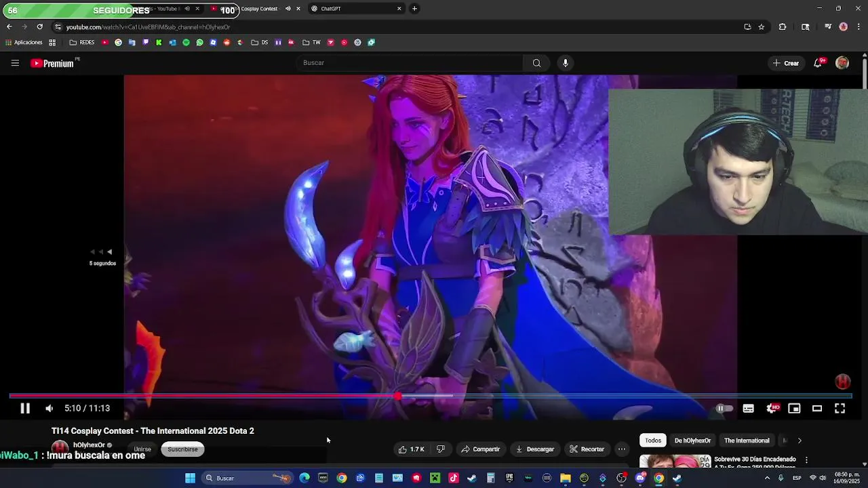The image size is (868, 488).
Task: Subscribe using the Suscribirse button
Action: (x=182, y=449)
